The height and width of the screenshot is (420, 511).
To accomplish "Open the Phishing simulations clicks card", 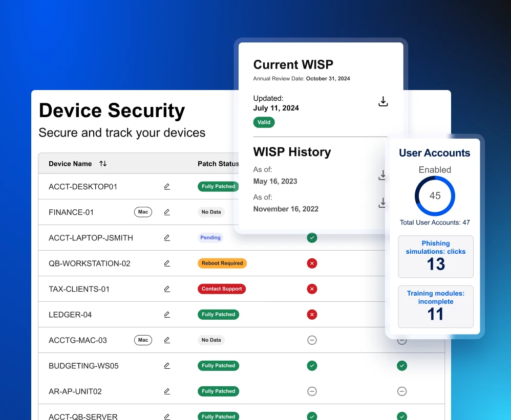I will (x=436, y=257).
